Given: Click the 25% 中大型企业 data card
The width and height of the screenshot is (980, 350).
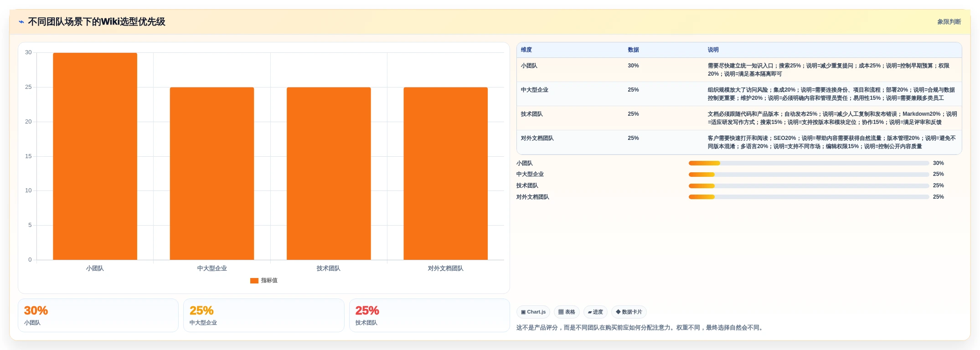Looking at the screenshot, I should [x=263, y=315].
